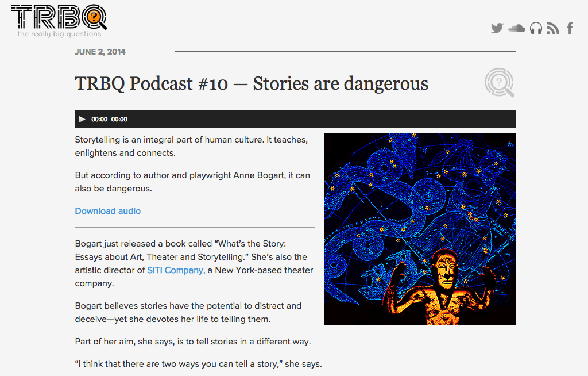Open the TRBQ Twitter profile icon
Image resolution: width=588 pixels, height=376 pixels.
[497, 29]
